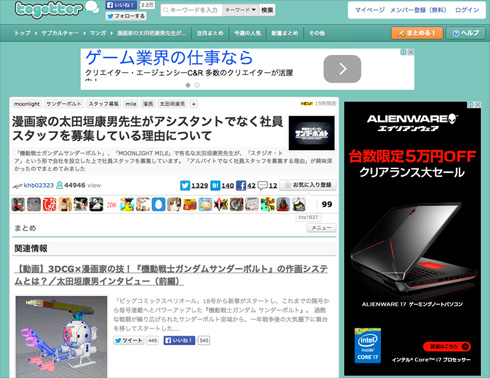The width and height of the screenshot is (490, 378).
Task: Click the Twitter フォローする button
Action: (126, 16)
